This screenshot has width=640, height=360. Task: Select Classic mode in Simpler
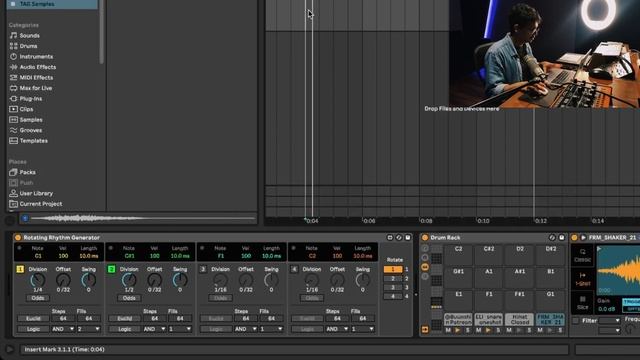coord(582,256)
